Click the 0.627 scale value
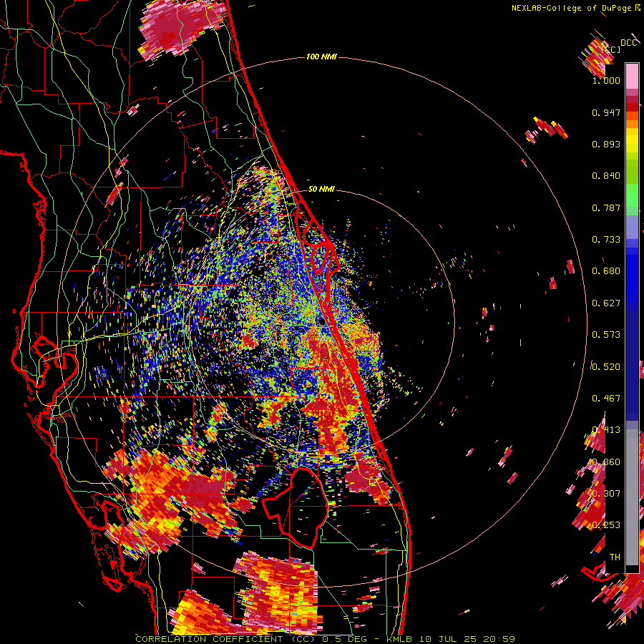The height and width of the screenshot is (644, 644). (x=606, y=303)
